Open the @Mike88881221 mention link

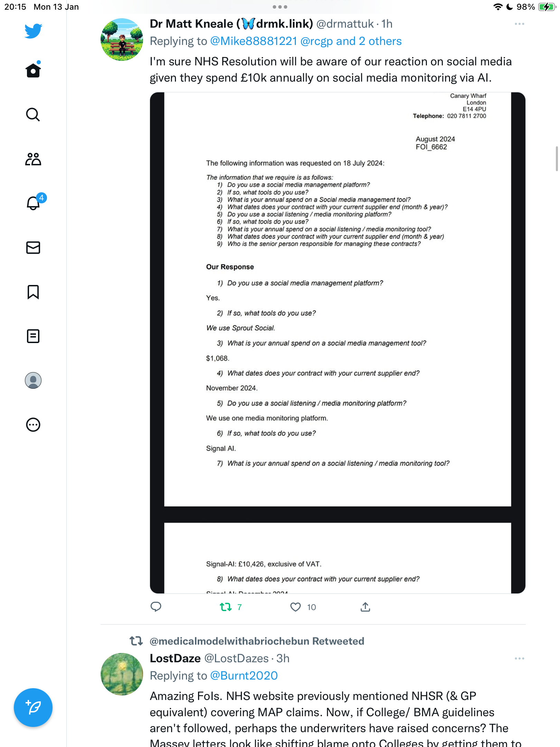[254, 41]
